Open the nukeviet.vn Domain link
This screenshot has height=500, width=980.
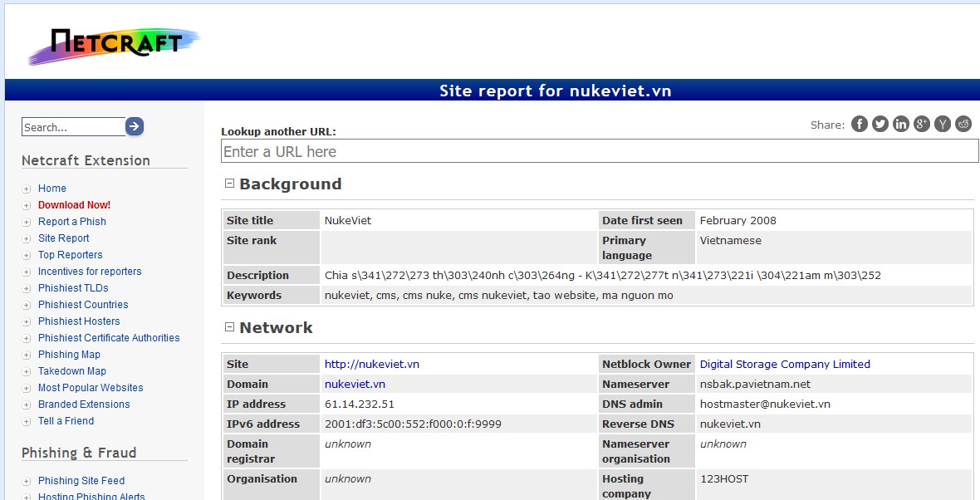355,384
